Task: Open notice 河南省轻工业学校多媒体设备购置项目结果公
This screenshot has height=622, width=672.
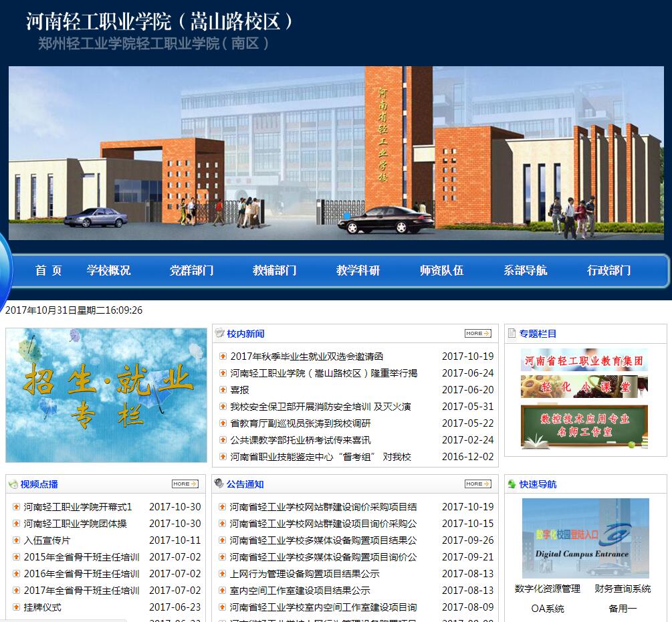Action: point(323,540)
